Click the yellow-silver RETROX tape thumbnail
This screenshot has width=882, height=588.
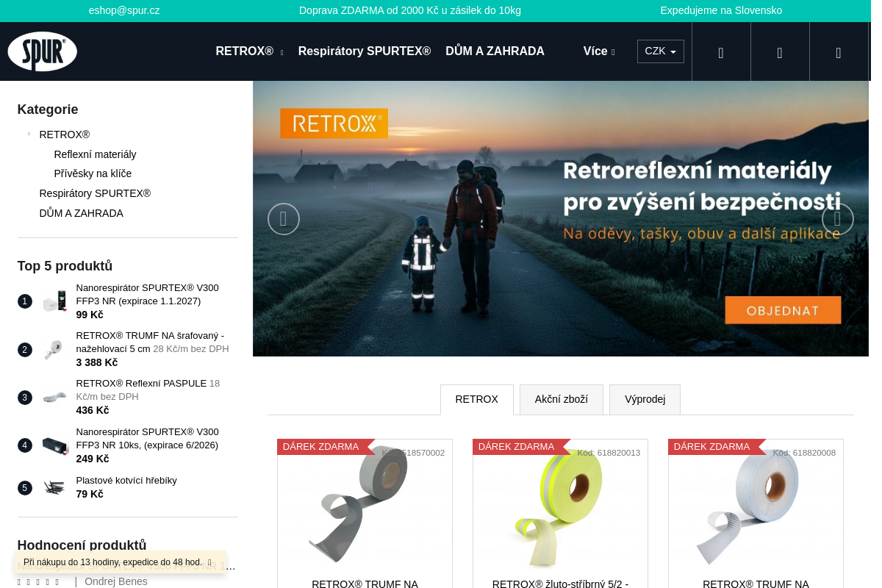[559, 507]
